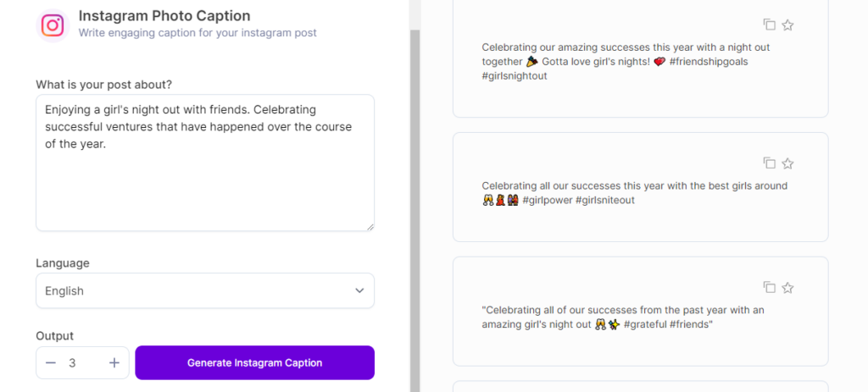The height and width of the screenshot is (392, 868).
Task: Favorite the first caption with star icon
Action: pyautogui.click(x=787, y=25)
